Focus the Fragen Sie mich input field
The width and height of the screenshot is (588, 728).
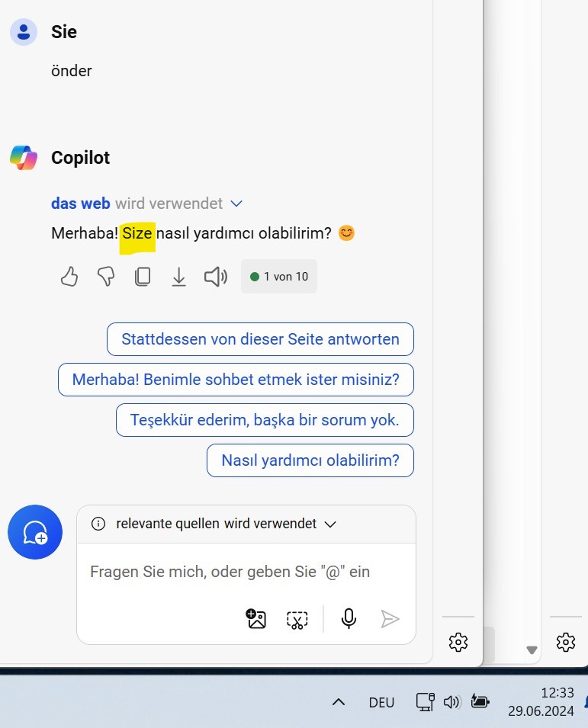click(246, 572)
